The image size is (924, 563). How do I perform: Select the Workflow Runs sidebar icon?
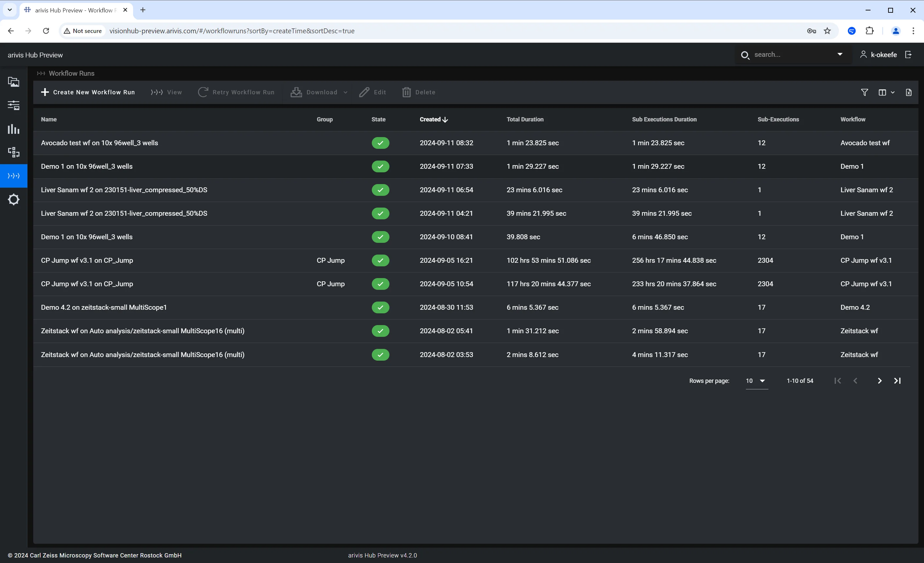click(13, 176)
